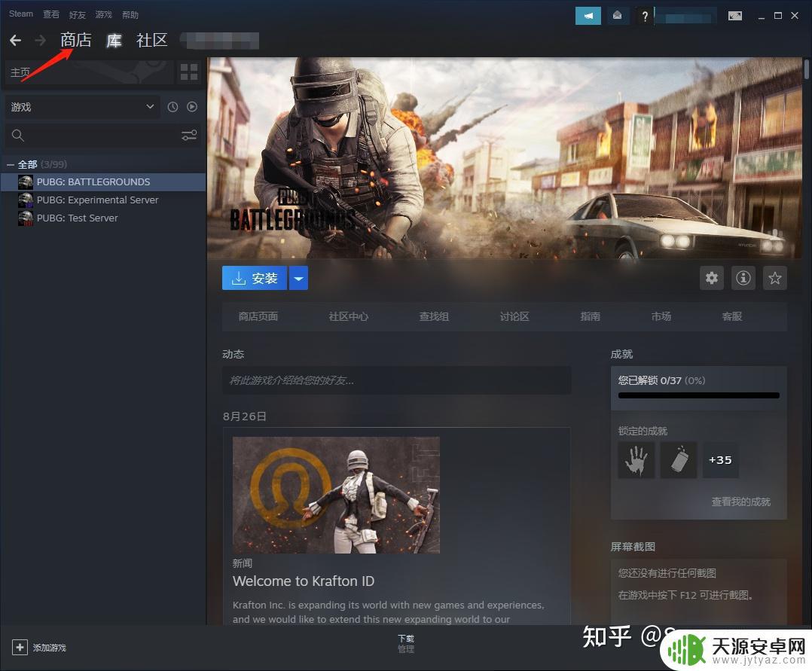Click the vertical scrollbar thumb
This screenshot has width=812, height=671.
click(x=806, y=69)
